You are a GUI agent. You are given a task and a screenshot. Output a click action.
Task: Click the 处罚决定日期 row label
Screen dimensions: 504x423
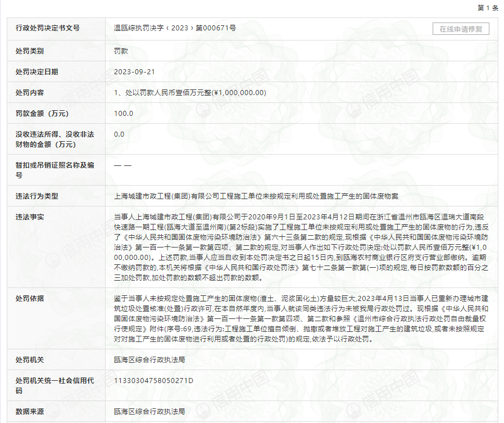point(37,72)
